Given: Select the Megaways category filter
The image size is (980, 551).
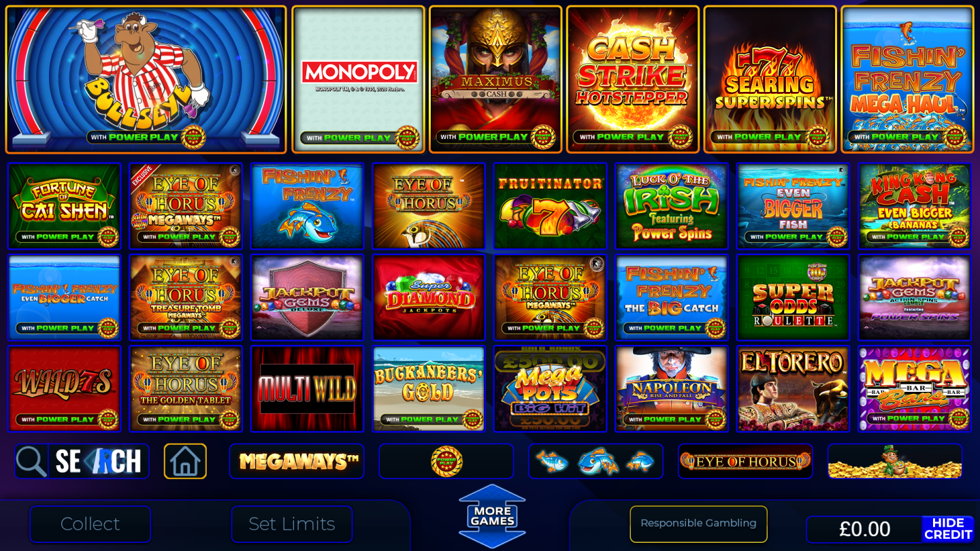Looking at the screenshot, I should click(x=297, y=461).
